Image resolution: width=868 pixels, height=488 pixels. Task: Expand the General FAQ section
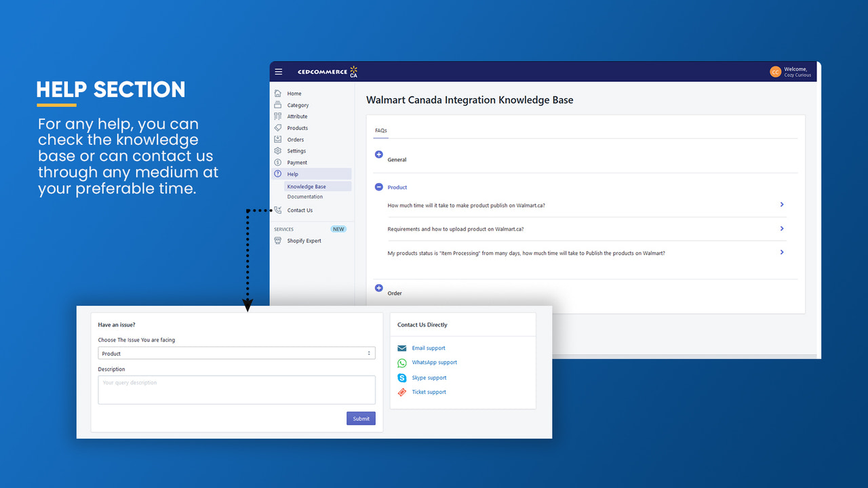[378, 155]
